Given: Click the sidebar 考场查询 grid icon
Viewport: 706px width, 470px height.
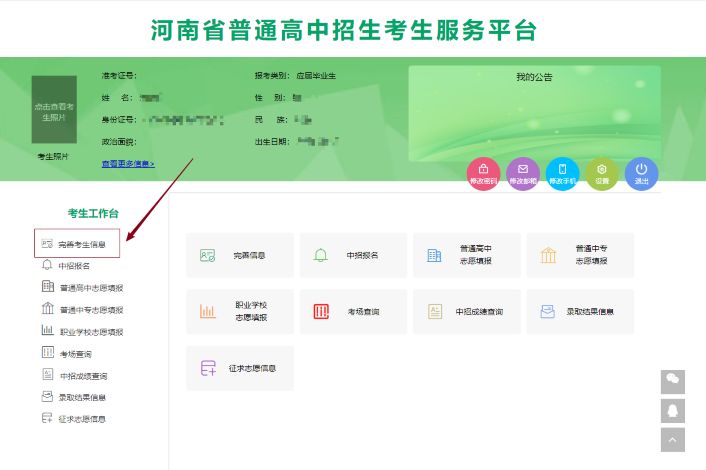Looking at the screenshot, I should click(x=48, y=352).
